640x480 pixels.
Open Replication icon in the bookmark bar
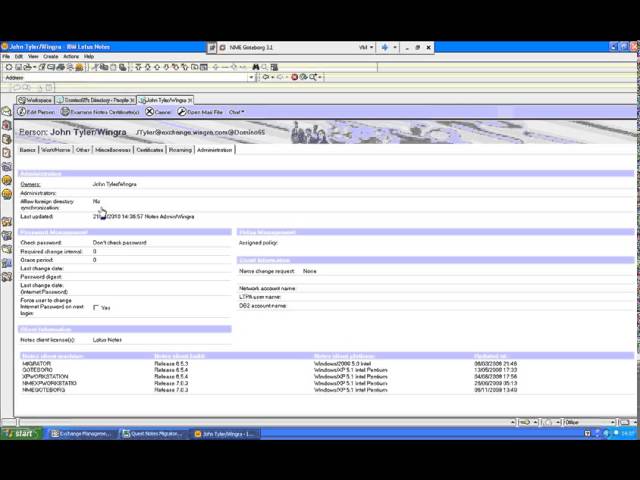click(7, 167)
